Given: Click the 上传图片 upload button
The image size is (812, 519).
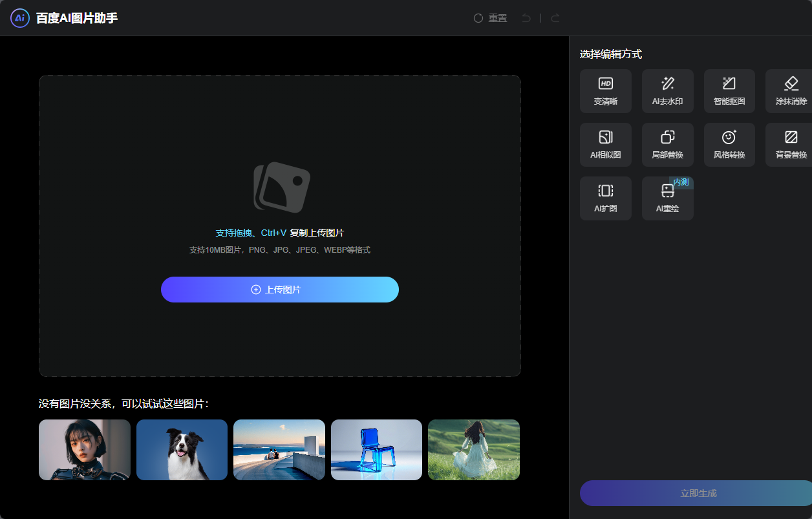Looking at the screenshot, I should click(279, 290).
